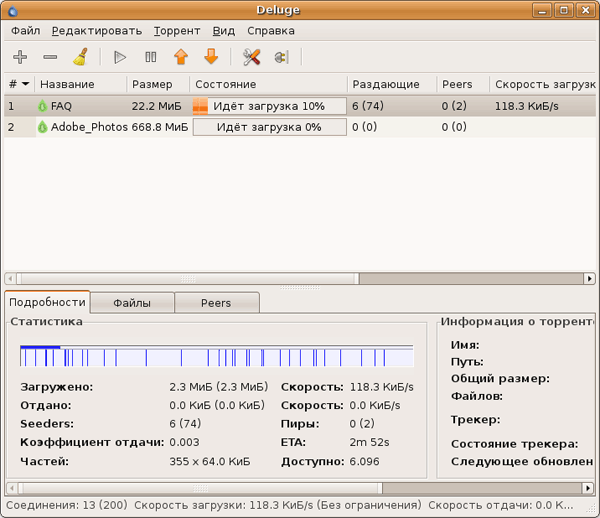The width and height of the screenshot is (600, 518).
Task: Click torrent list scrollbar left arrow
Action: (11, 279)
